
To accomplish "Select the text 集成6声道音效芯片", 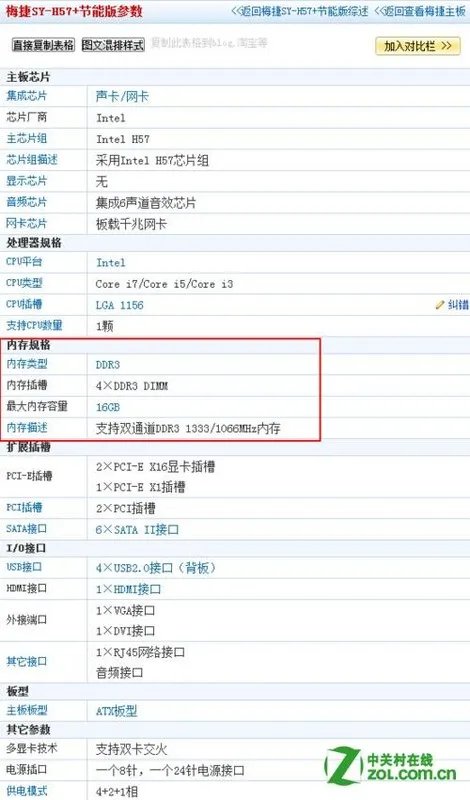I will (x=146, y=203).
